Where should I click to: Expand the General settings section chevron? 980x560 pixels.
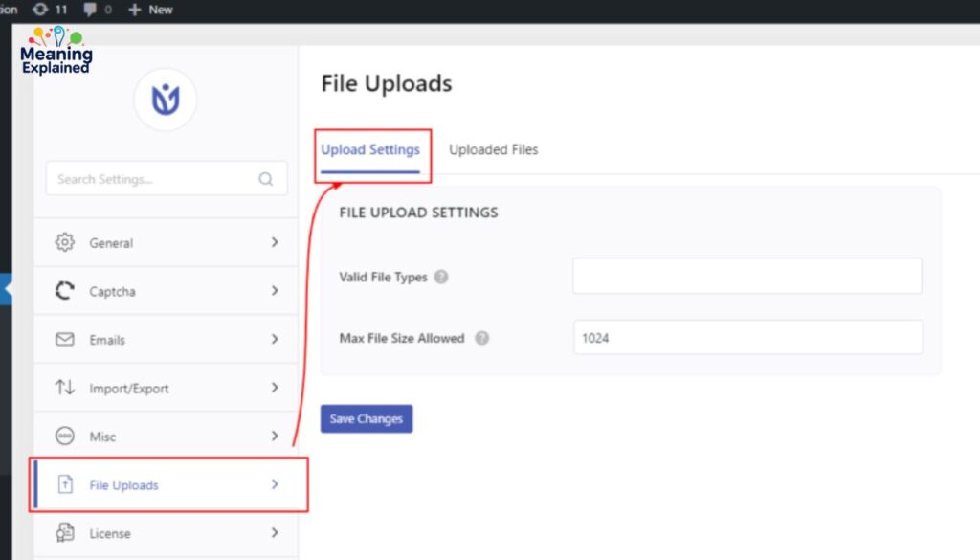coord(276,242)
